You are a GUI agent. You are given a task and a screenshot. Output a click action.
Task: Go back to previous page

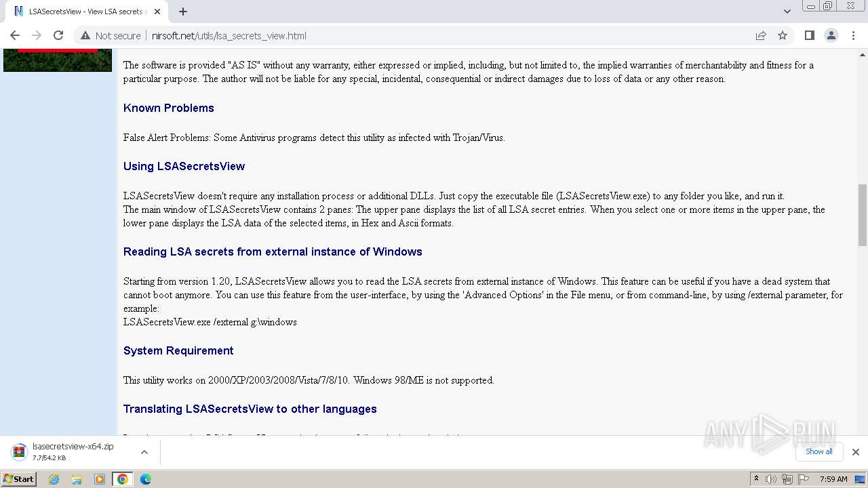click(15, 36)
